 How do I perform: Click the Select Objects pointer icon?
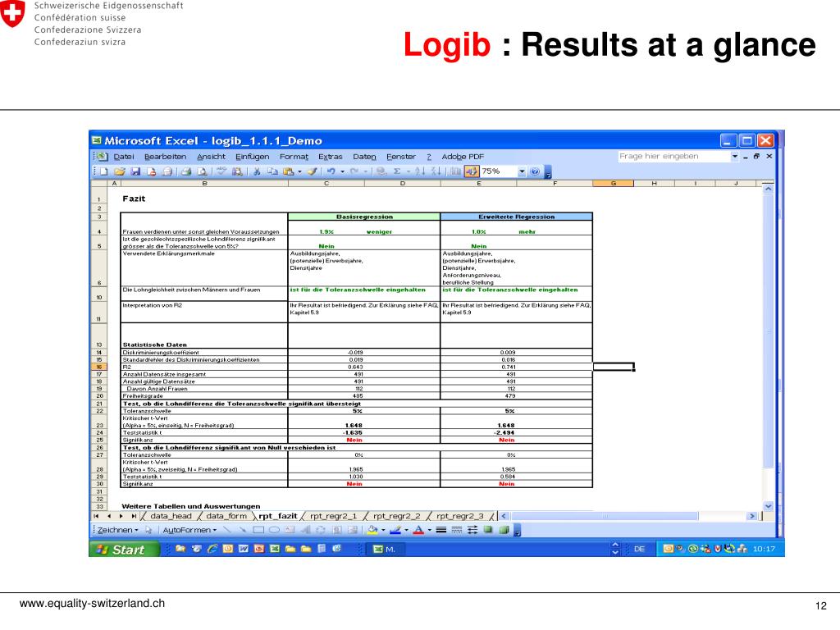tap(148, 530)
